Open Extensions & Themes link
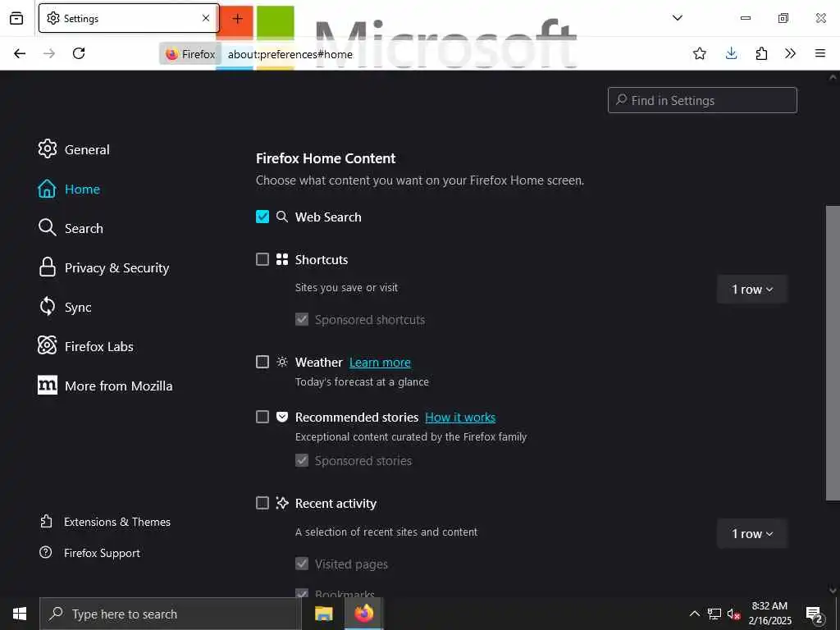The image size is (840, 630). point(106,522)
